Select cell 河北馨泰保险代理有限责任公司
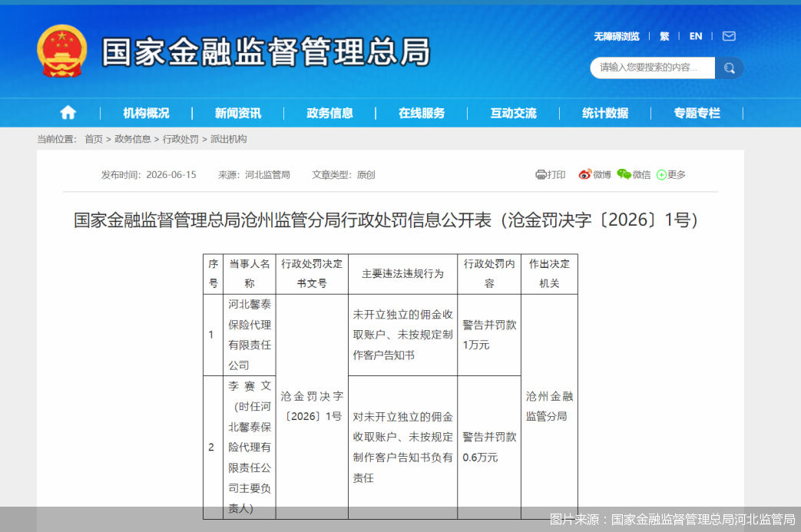Viewport: 801px width, 532px height. coord(250,335)
